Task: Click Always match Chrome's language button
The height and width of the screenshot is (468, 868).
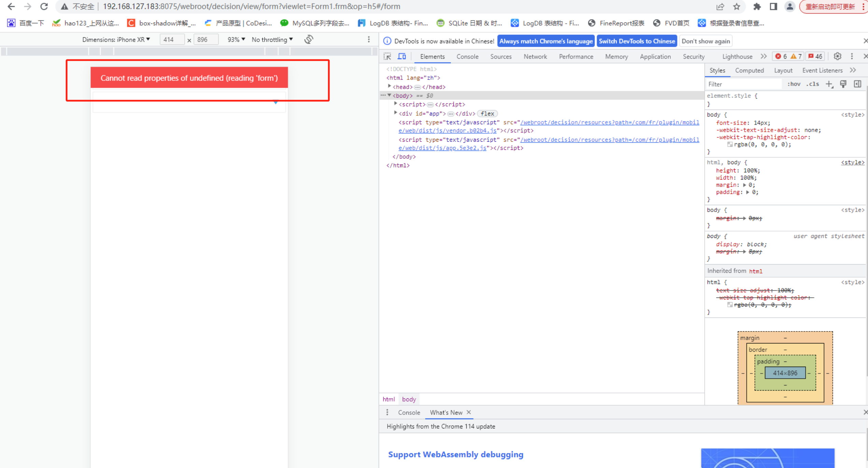Action: [x=546, y=41]
